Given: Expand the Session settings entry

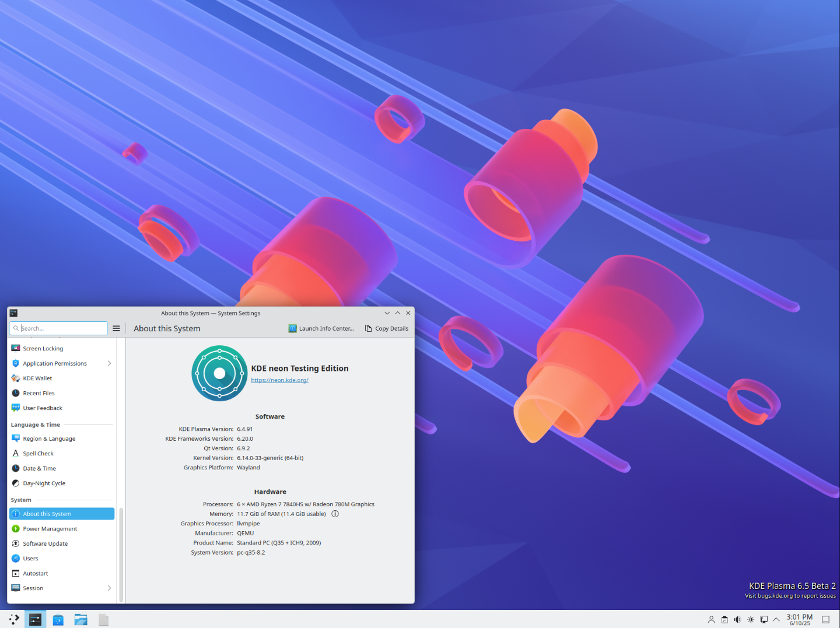Looking at the screenshot, I should click(x=109, y=588).
